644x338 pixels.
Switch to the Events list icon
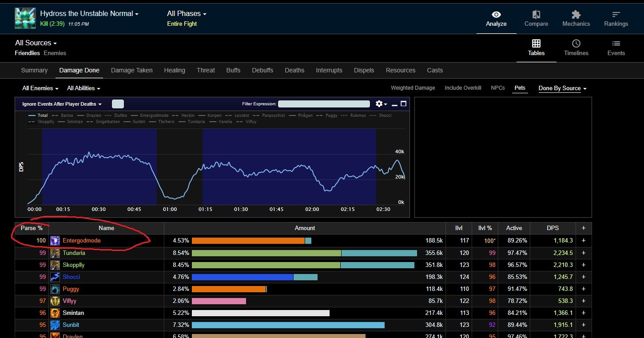click(x=616, y=44)
